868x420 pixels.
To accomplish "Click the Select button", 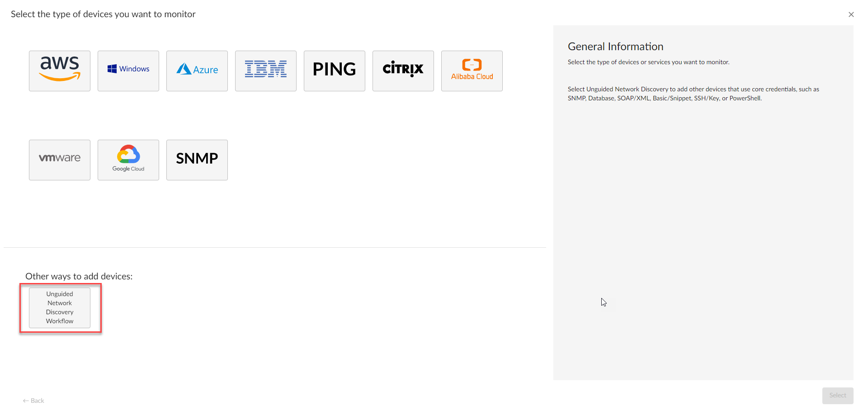I will click(x=838, y=396).
